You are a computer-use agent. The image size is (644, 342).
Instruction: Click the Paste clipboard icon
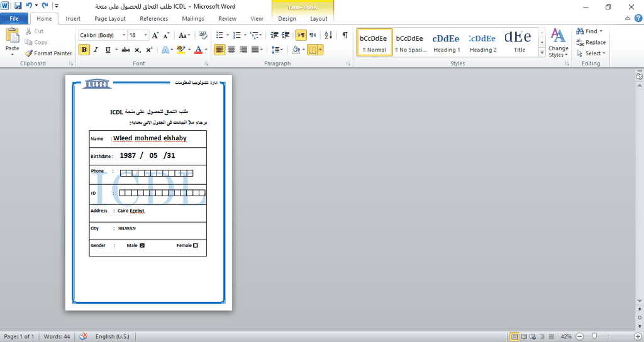point(13,35)
